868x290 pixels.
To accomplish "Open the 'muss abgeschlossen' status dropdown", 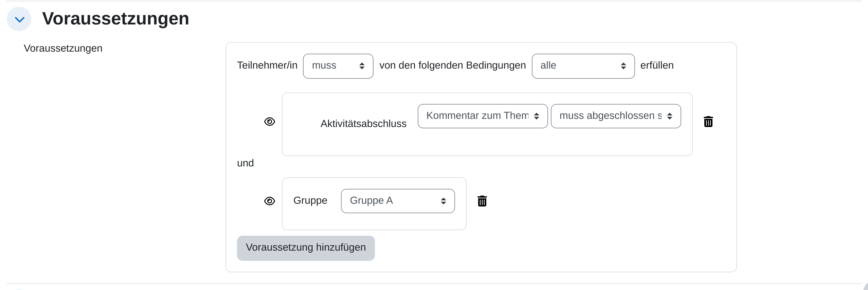I will coord(615,116).
